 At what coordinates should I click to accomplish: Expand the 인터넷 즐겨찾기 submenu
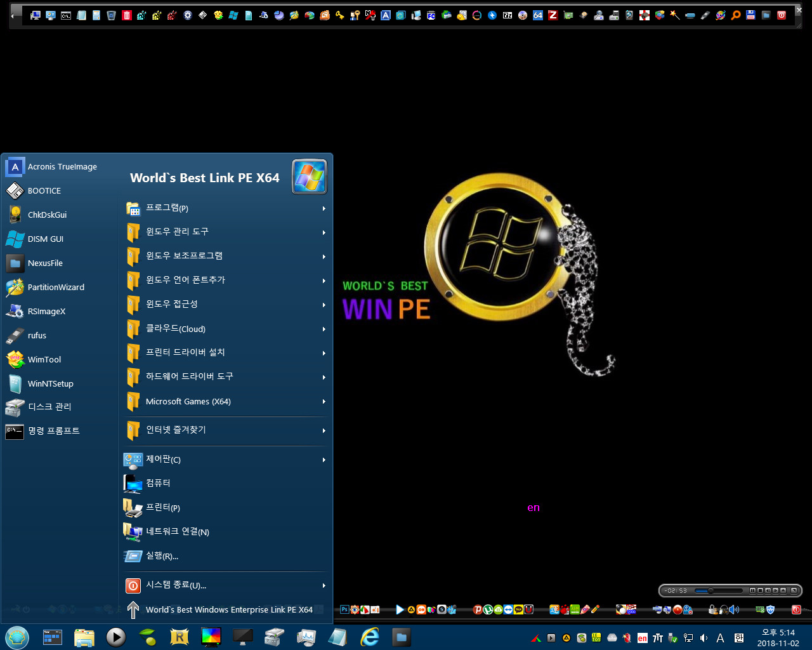click(x=226, y=430)
